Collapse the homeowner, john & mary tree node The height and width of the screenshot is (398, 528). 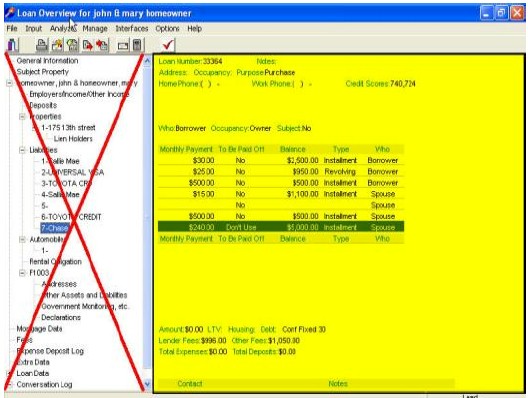pyautogui.click(x=10, y=83)
